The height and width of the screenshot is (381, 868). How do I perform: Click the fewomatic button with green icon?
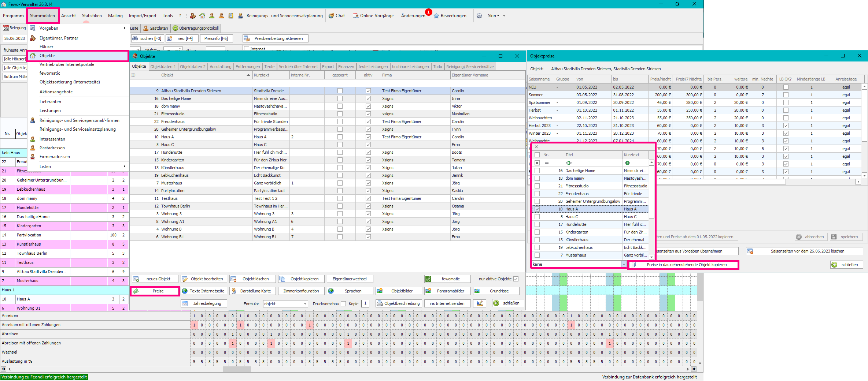coord(447,279)
